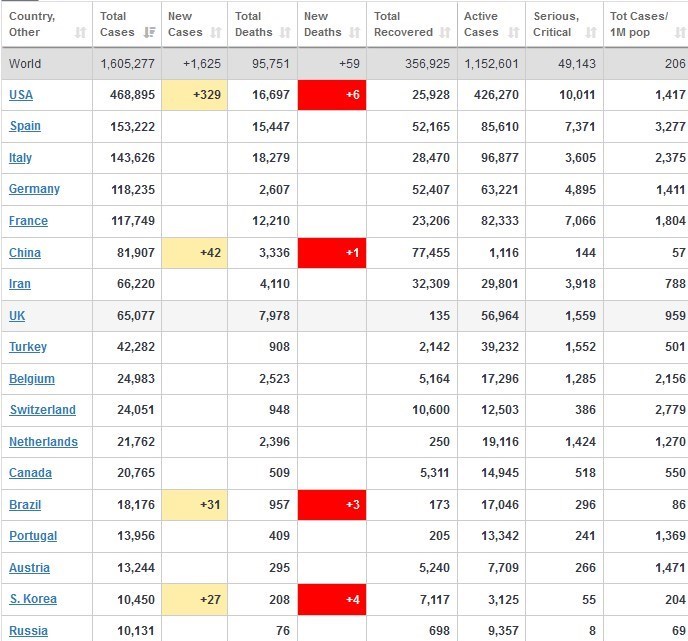The image size is (688, 641).
Task: Open the S. Korea country link
Action: 33,599
